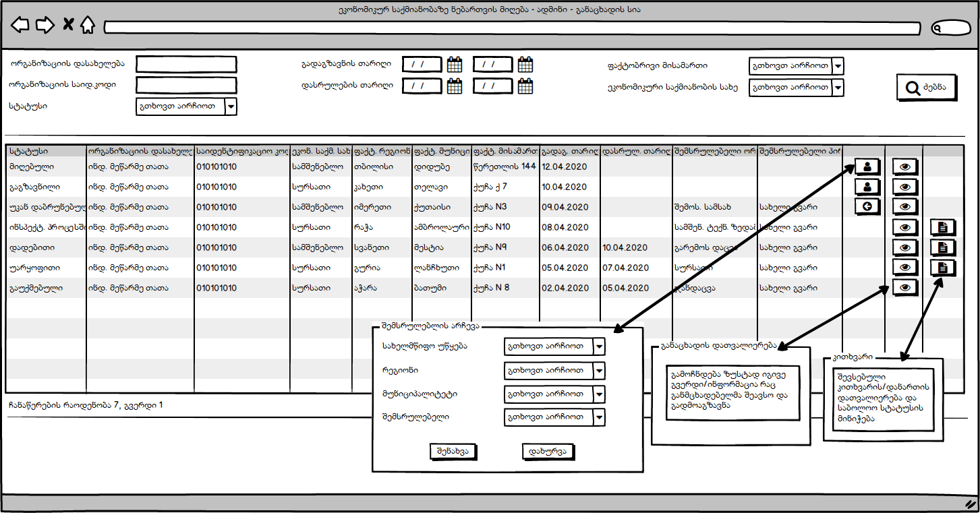Click the შენახვა button in the popup
The height and width of the screenshot is (513, 980).
point(453,451)
